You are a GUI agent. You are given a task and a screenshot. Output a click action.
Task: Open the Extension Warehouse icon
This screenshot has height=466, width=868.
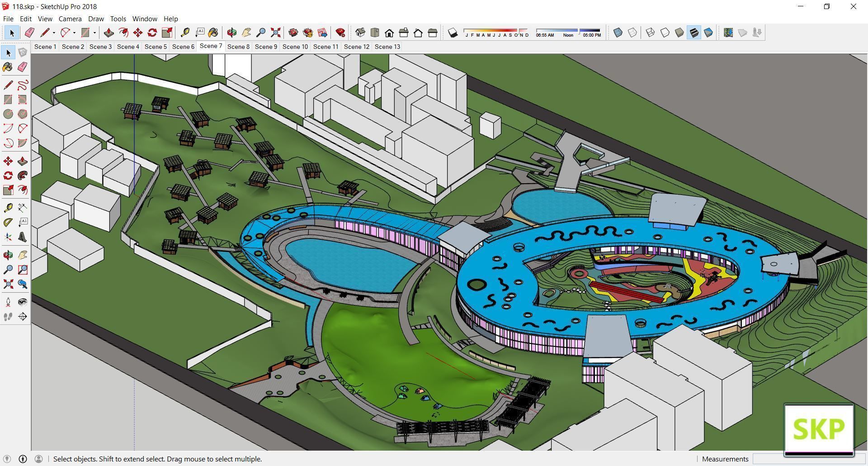point(308,33)
